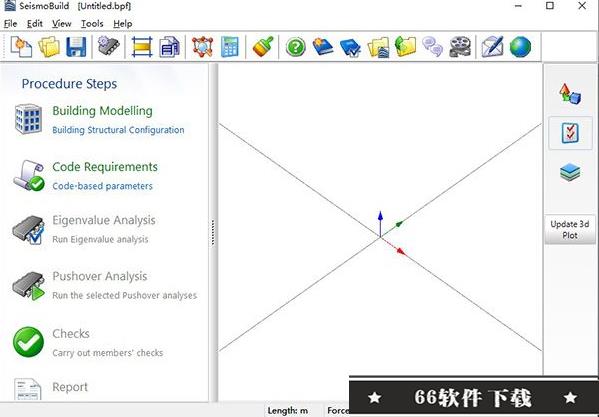This screenshot has height=417, width=599.
Task: Open the calculator toolbar icon
Action: [x=230, y=47]
